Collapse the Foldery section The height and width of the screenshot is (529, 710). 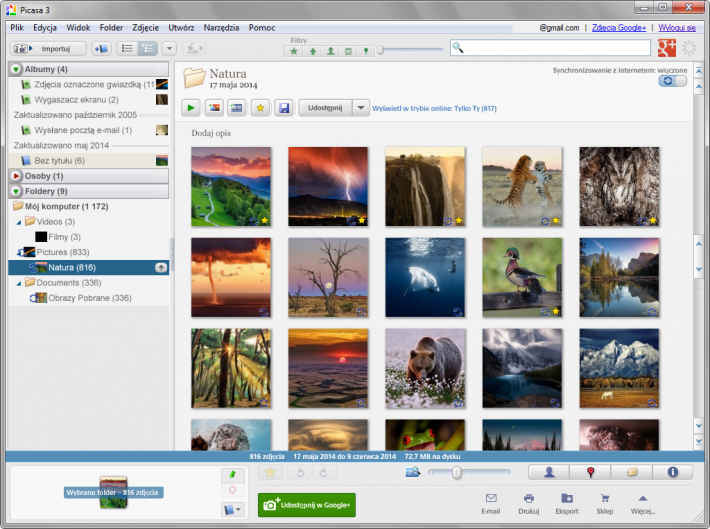pos(16,191)
